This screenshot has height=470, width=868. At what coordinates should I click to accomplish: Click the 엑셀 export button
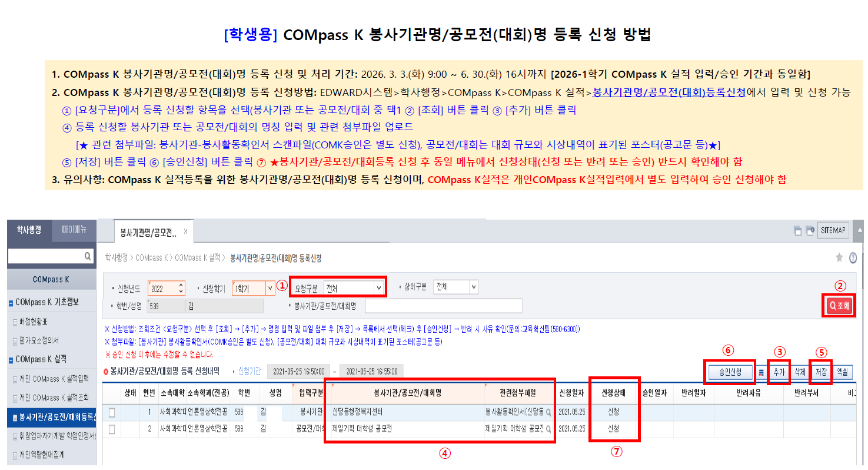pos(843,372)
